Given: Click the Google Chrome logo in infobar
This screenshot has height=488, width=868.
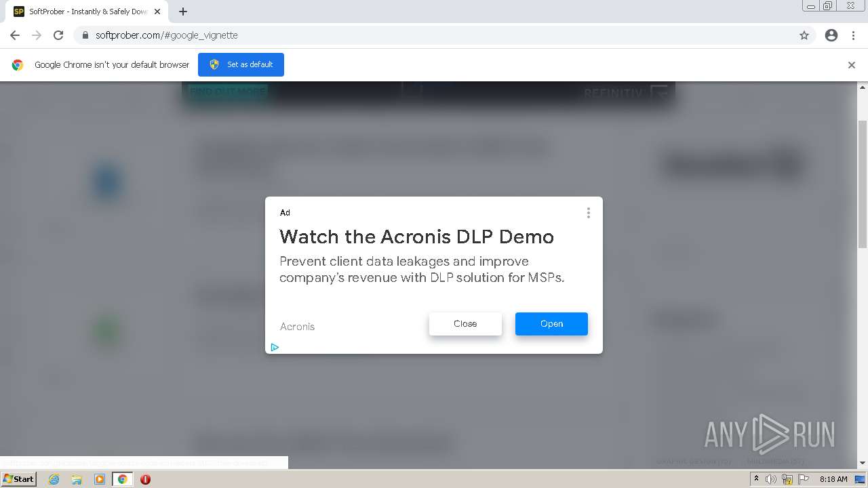Looking at the screenshot, I should [x=18, y=65].
